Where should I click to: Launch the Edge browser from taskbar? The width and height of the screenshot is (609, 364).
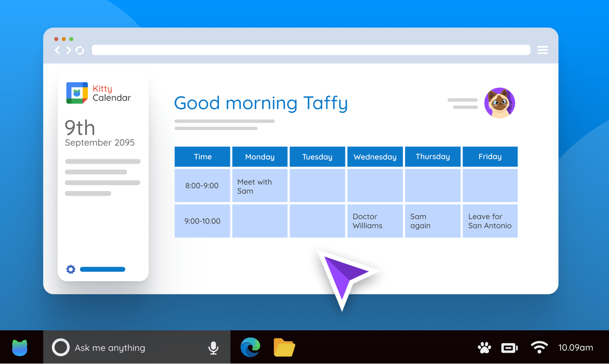click(250, 347)
